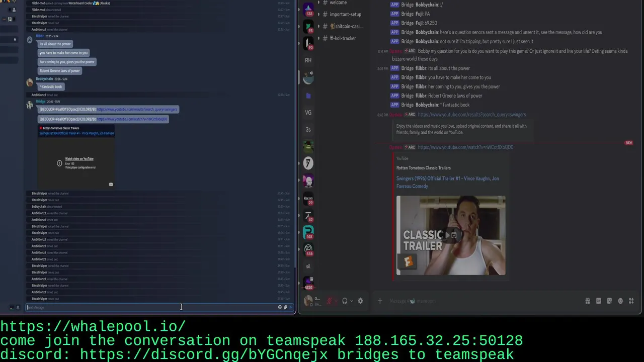The height and width of the screenshot is (362, 644).
Task: Click the 'its all about the power' TeamSpeak bubble
Action: [x=55, y=44]
